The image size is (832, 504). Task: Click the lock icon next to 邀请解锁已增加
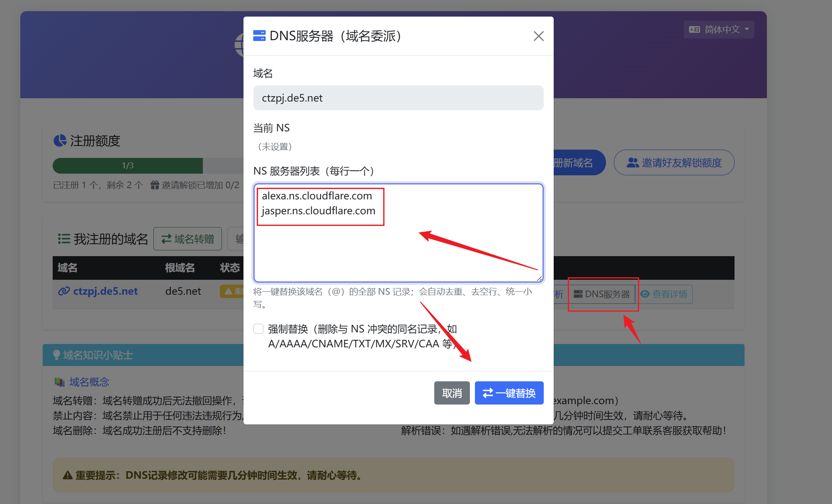(154, 185)
